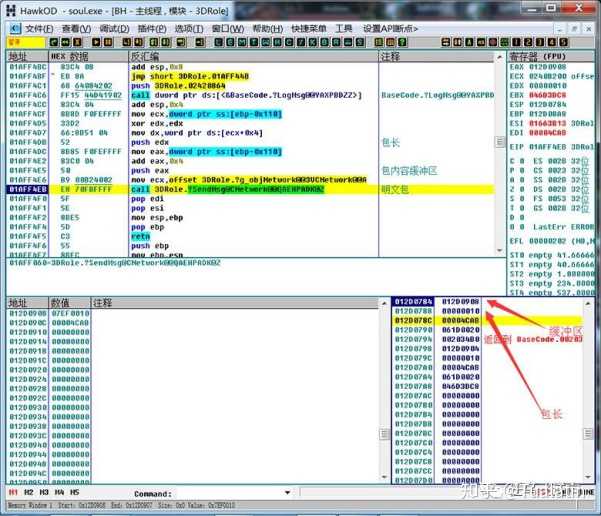The image size is (601, 516).
Task: Click disassembly pane scrollbar down arrow
Action: [499, 250]
